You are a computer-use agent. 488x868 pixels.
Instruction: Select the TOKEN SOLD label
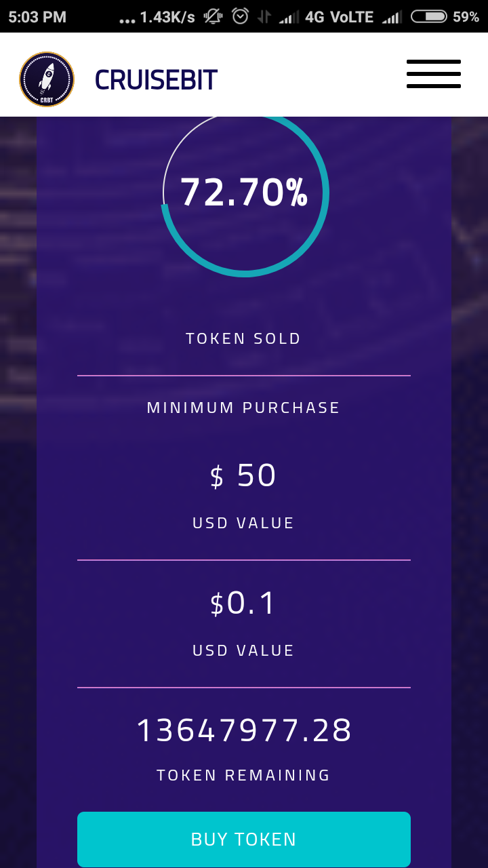243,338
